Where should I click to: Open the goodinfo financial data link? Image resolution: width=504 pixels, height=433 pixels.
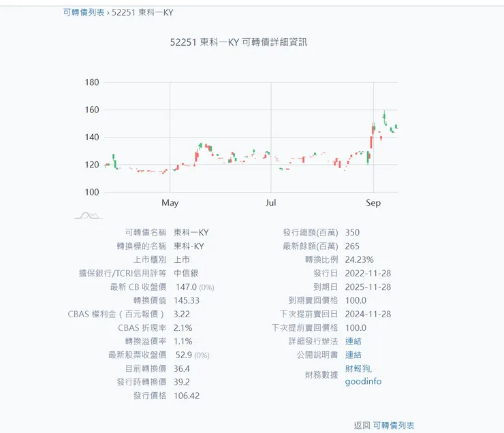(363, 382)
